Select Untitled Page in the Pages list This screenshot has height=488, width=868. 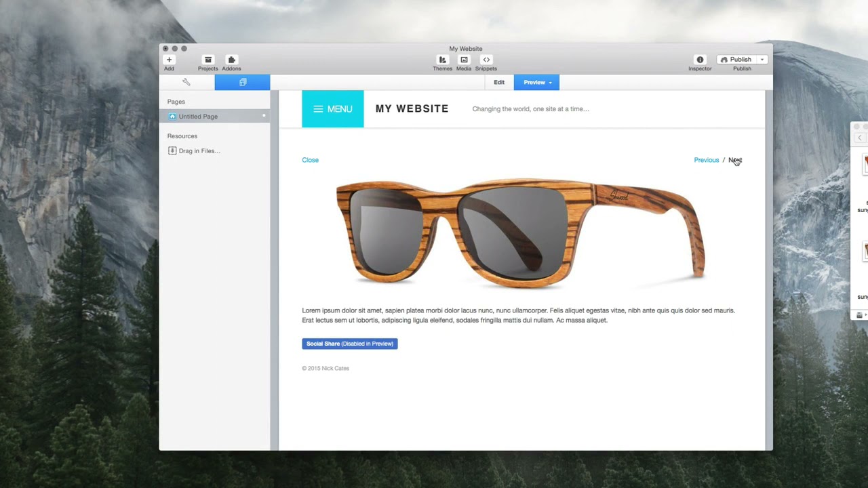pos(214,117)
